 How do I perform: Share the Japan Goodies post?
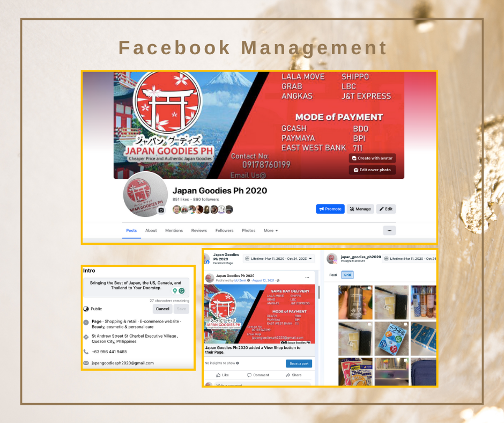pyautogui.click(x=294, y=375)
